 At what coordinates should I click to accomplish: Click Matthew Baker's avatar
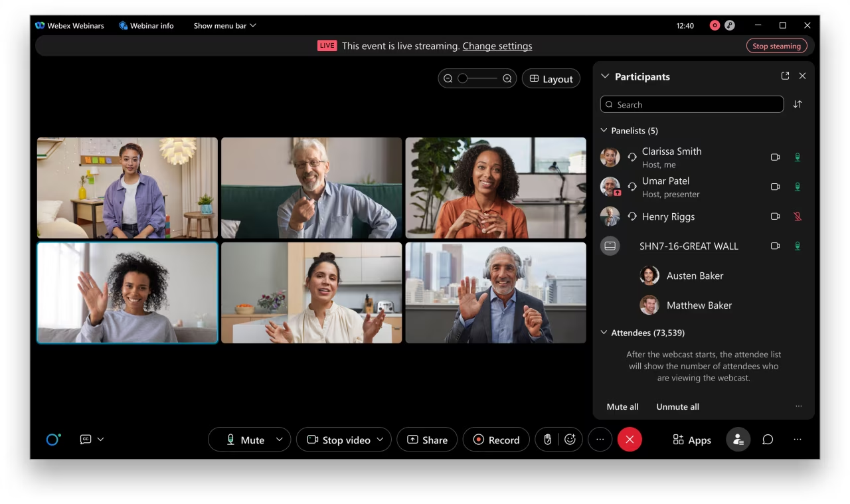(x=649, y=305)
